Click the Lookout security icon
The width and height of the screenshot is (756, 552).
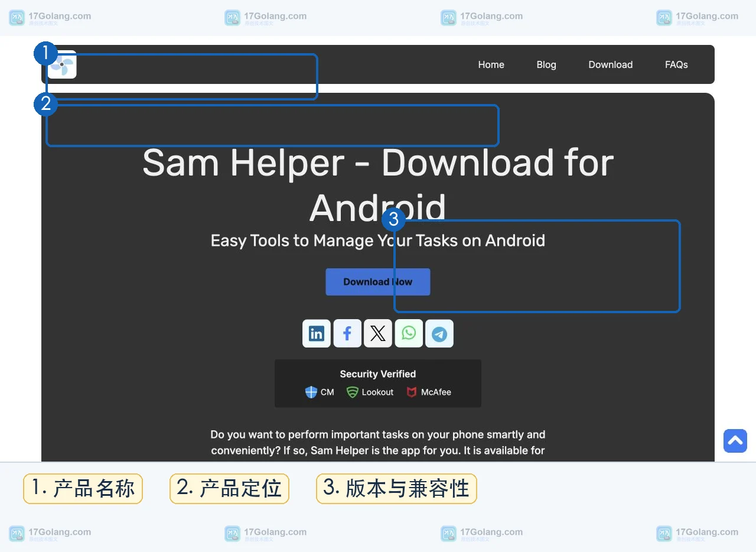coord(353,392)
